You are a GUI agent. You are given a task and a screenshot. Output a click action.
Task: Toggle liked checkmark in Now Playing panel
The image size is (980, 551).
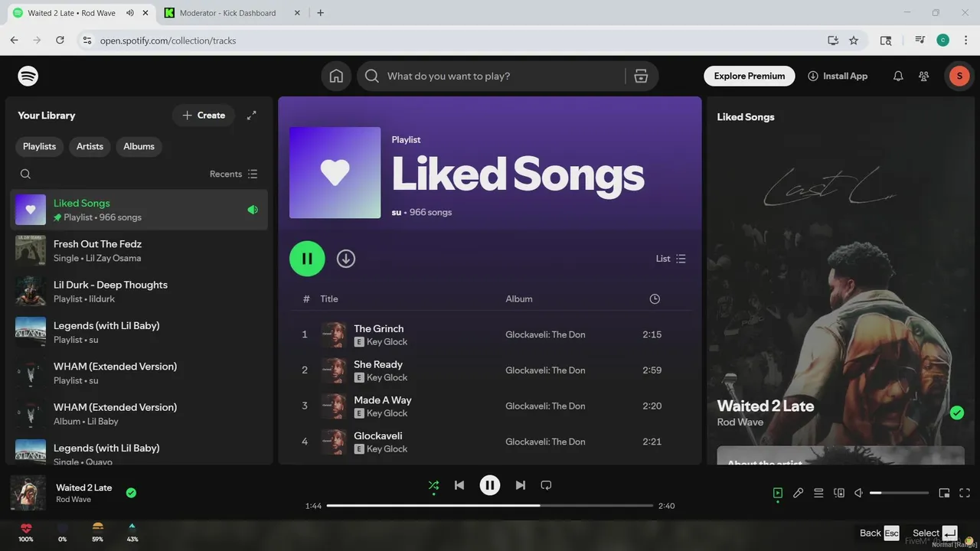957,412
